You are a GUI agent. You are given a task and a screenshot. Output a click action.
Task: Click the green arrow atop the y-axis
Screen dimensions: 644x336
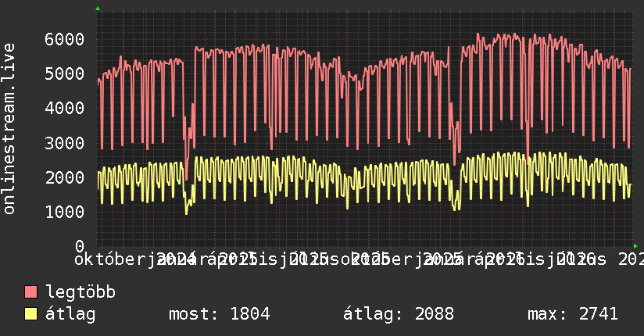[x=98, y=9]
